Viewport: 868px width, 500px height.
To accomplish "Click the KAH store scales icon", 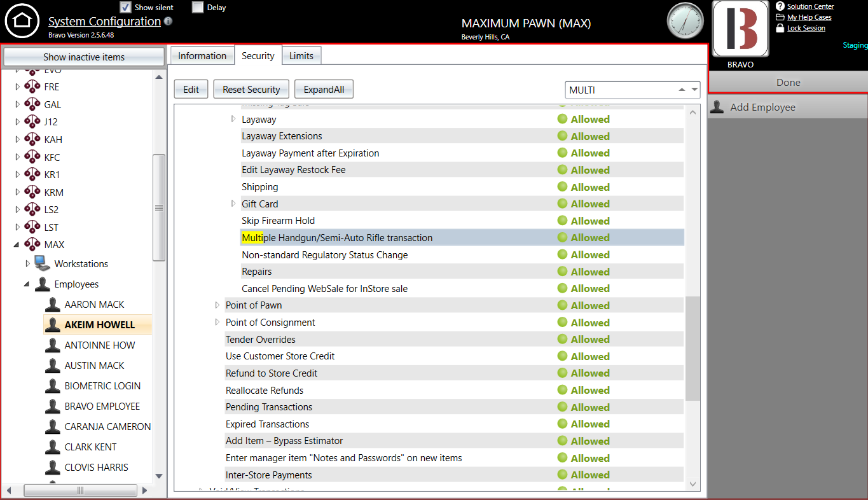I will point(32,139).
